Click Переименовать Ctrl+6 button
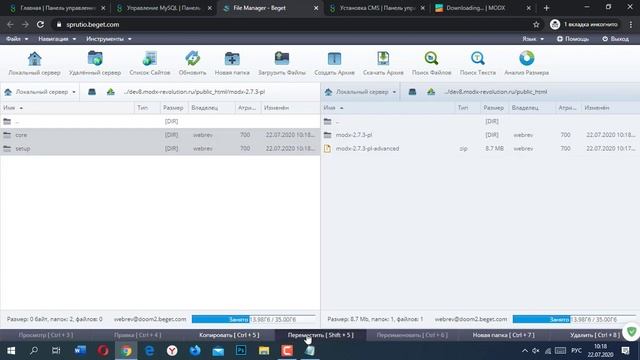 412,335
